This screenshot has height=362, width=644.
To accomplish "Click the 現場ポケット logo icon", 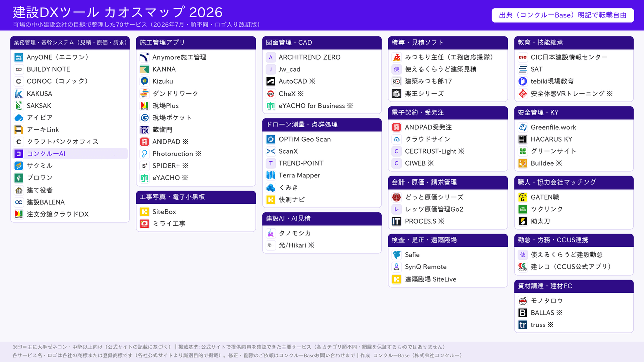I will 144,118.
